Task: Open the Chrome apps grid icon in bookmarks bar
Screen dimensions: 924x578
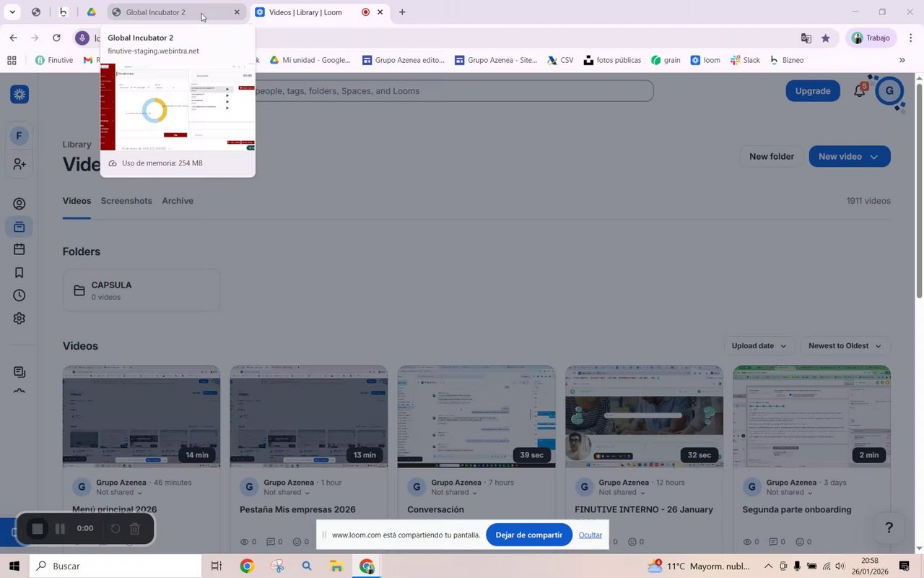Action: [x=12, y=60]
